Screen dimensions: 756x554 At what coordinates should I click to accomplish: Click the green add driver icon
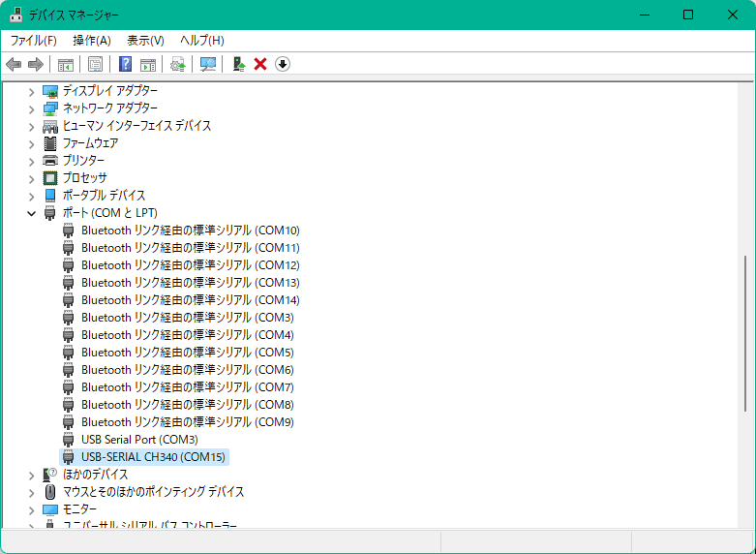(238, 64)
